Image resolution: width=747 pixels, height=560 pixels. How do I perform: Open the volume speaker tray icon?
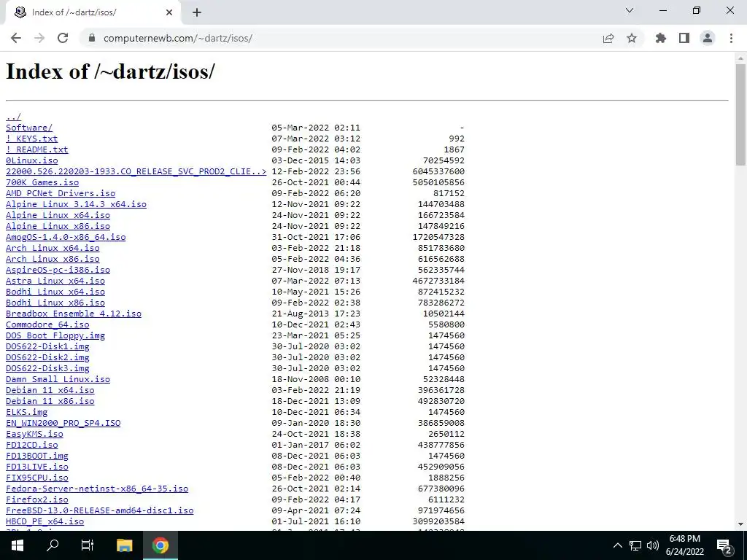coord(653,545)
